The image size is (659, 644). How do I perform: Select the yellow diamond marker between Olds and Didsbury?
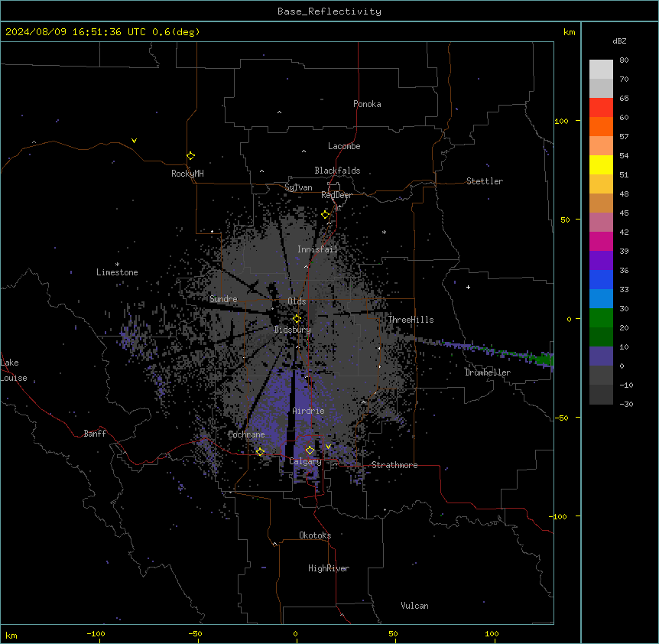tap(297, 319)
